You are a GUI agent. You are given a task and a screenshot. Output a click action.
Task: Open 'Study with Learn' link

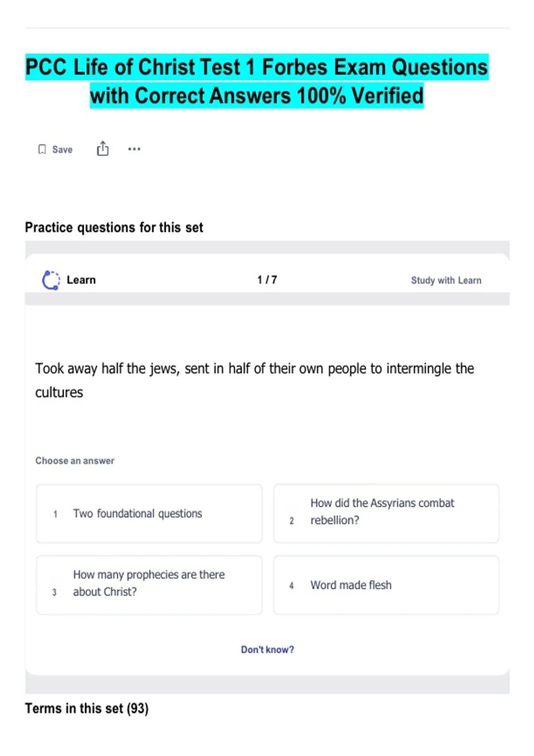click(446, 280)
